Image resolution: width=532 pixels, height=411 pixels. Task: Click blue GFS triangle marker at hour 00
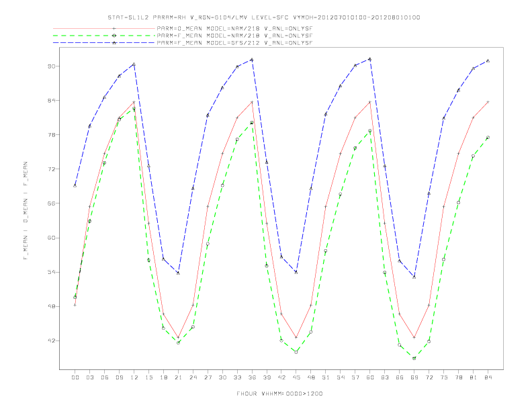[x=75, y=185]
